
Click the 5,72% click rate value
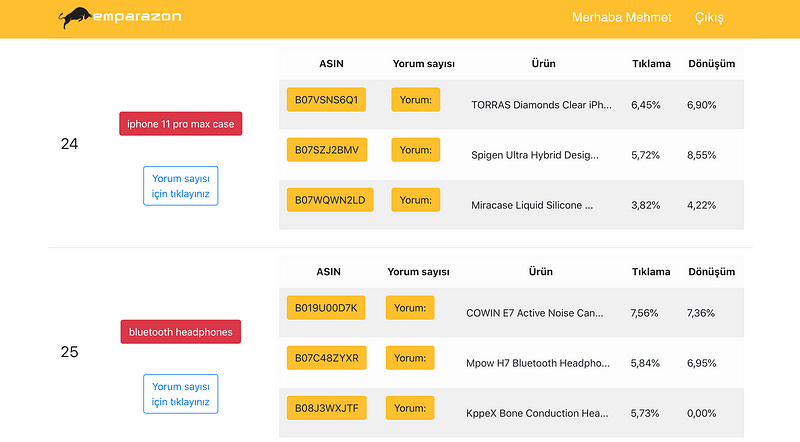[x=645, y=155]
